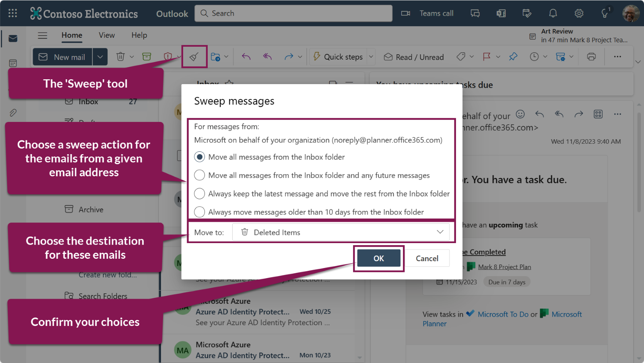This screenshot has width=644, height=363.
Task: Expand the Delete dropdown arrow
Action: [132, 57]
